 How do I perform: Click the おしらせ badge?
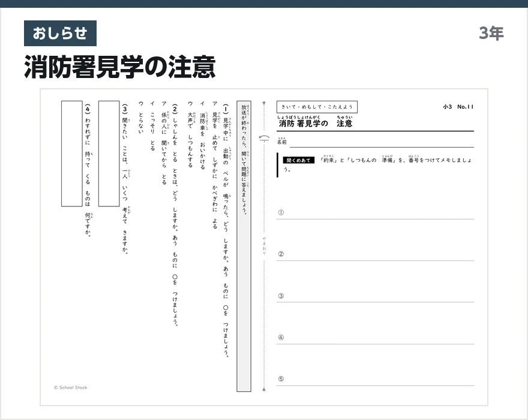tap(60, 34)
